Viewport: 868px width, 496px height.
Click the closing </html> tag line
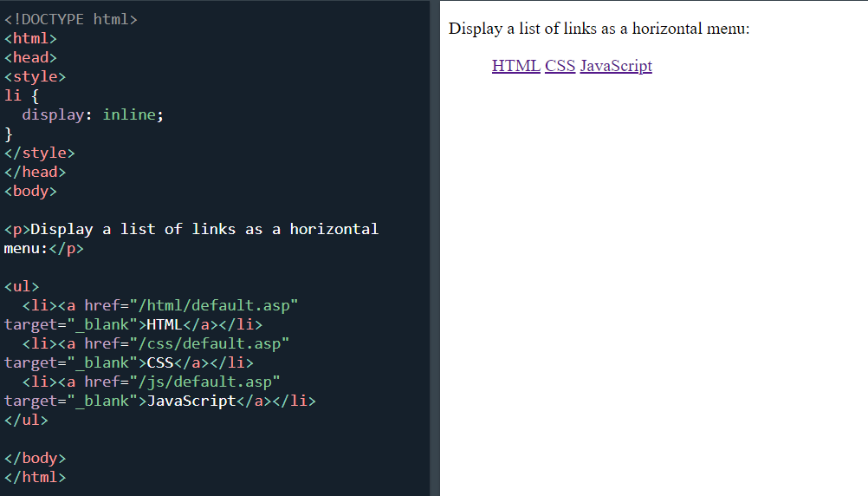click(35, 477)
